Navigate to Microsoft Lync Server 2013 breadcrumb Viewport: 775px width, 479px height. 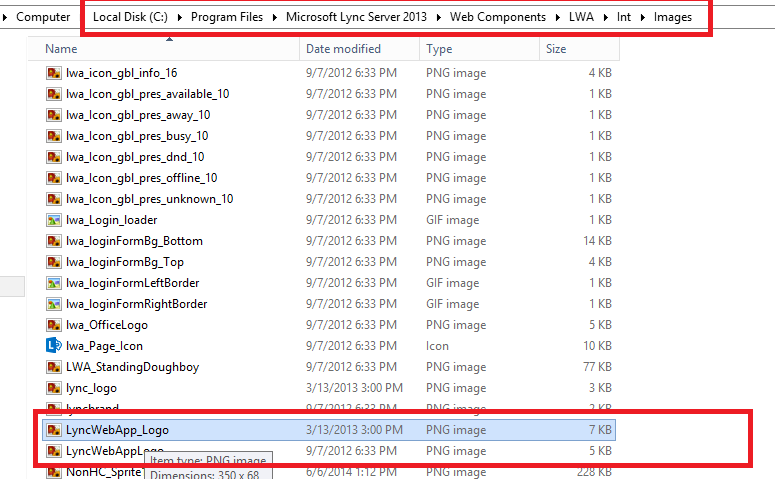361,17
